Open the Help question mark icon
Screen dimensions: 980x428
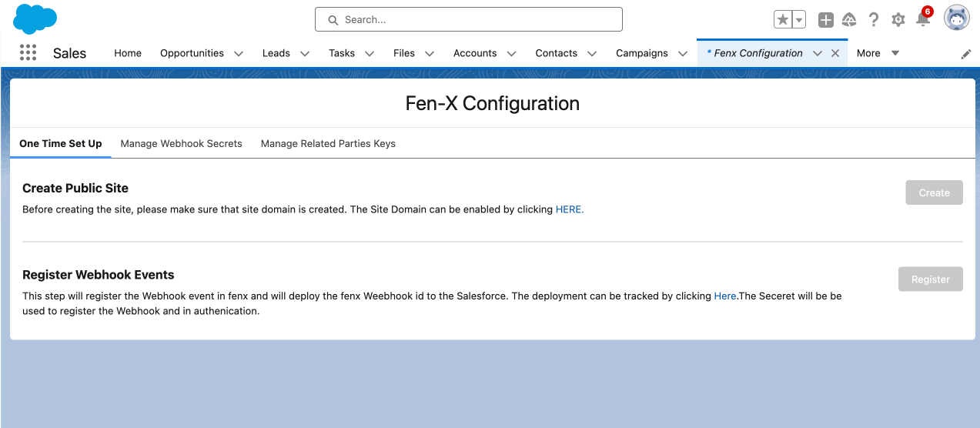[x=874, y=20]
